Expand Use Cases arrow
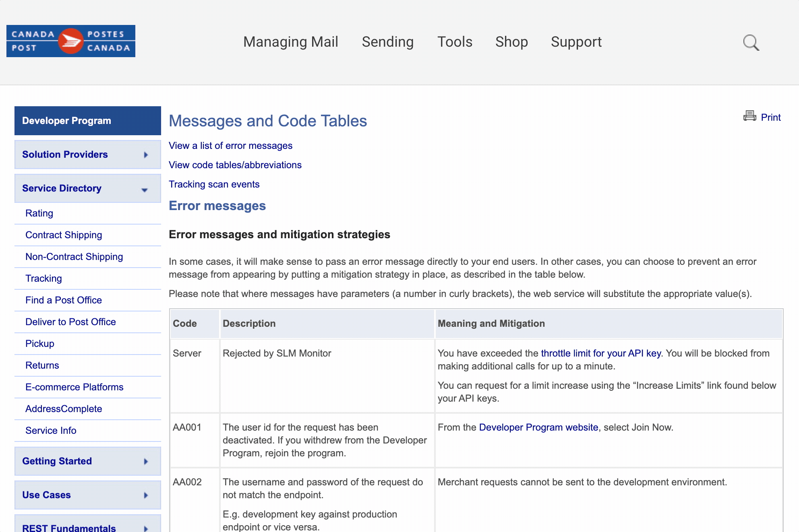Viewport: 799px width, 532px height. (146, 495)
